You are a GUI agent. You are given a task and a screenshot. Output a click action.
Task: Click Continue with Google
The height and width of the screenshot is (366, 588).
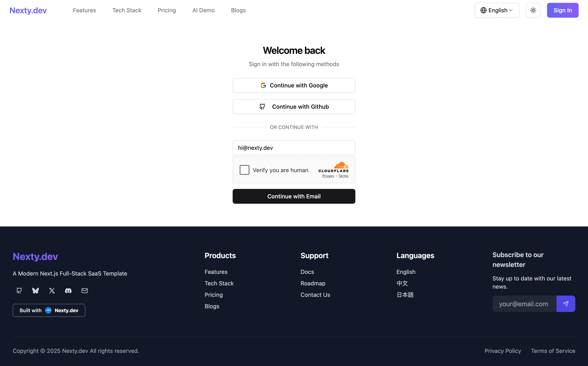294,85
